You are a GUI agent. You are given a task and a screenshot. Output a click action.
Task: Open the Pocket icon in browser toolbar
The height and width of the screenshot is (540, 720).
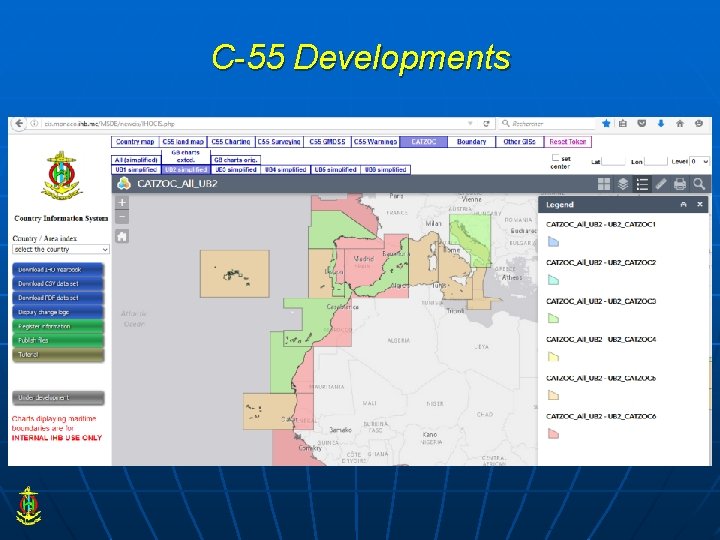(642, 123)
